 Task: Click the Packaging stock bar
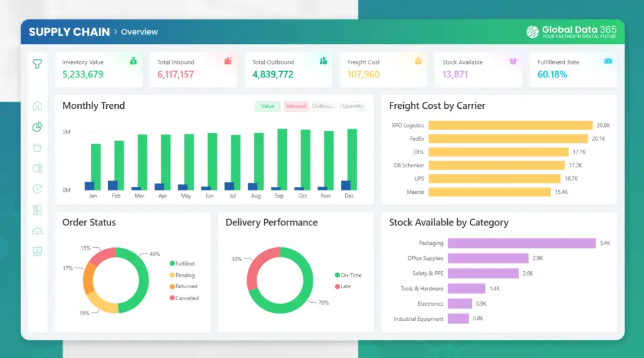pos(521,243)
